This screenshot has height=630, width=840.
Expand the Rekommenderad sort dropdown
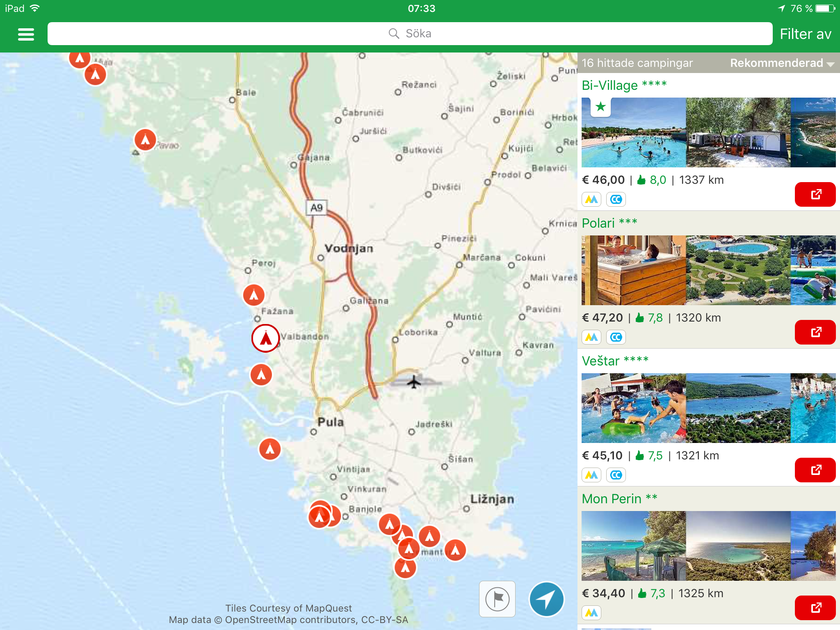point(782,63)
